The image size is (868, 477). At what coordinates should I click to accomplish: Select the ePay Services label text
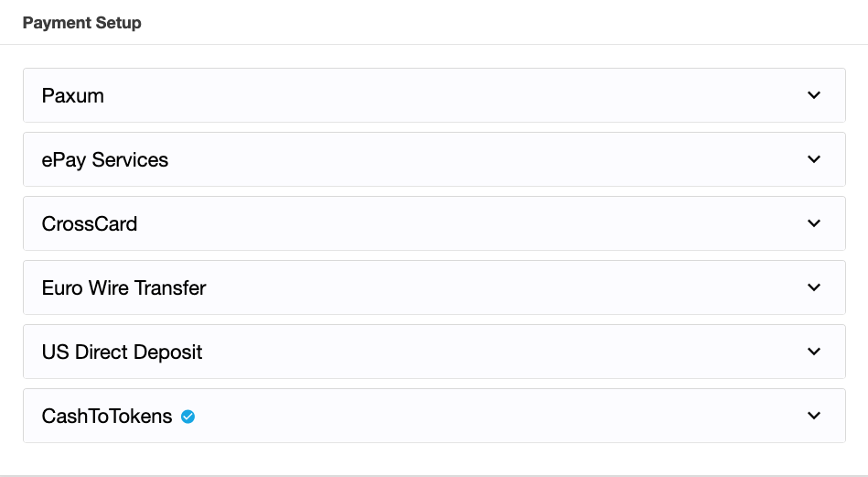tap(105, 159)
